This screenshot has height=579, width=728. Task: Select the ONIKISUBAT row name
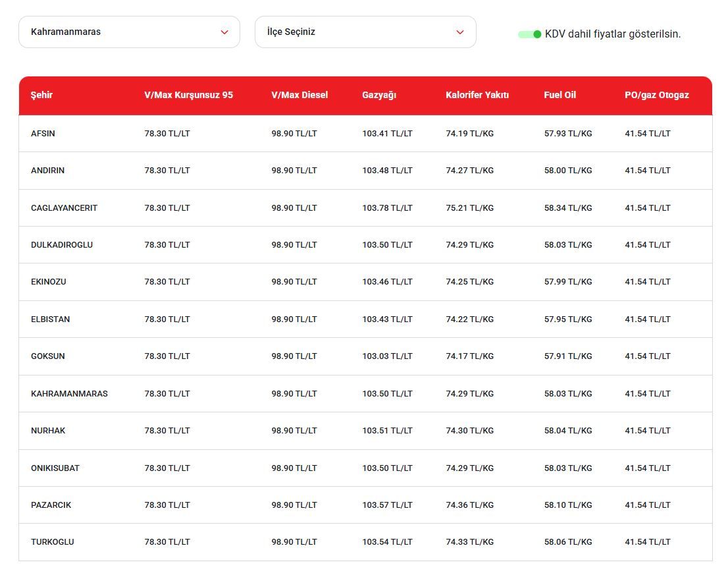[55, 468]
